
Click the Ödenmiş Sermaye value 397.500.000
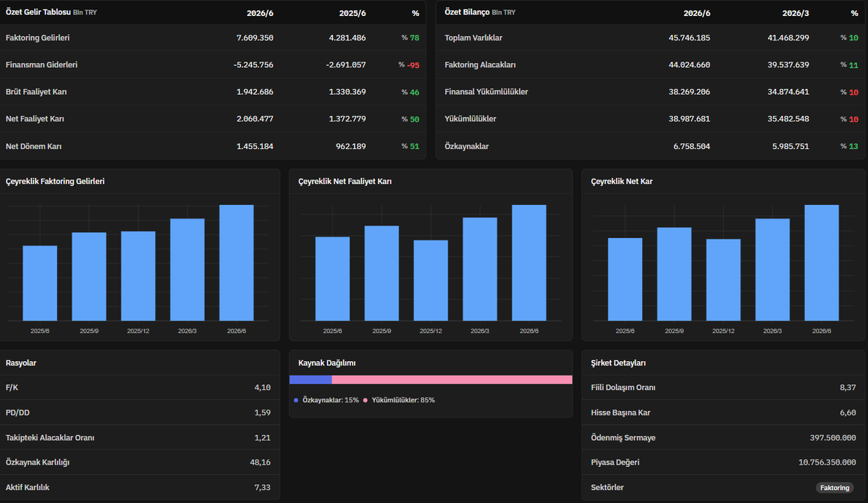pyautogui.click(x=833, y=438)
